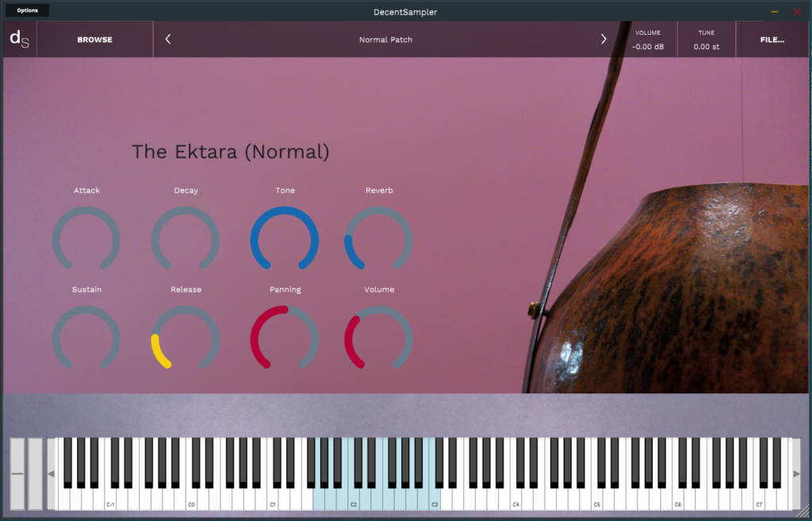Open the Options menu
Viewport: 812px width, 521px height.
[x=28, y=10]
